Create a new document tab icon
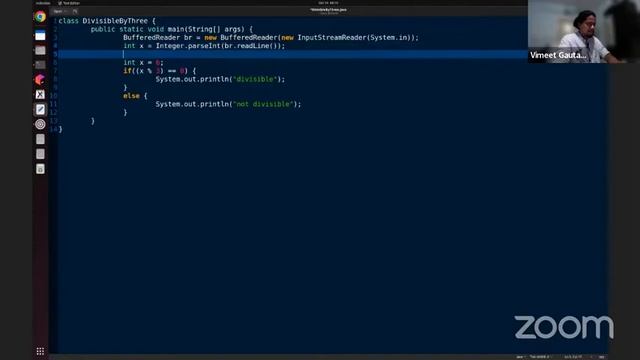 pos(75,11)
